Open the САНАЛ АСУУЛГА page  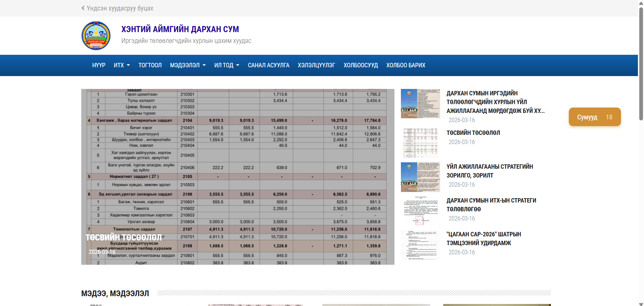[x=269, y=65]
